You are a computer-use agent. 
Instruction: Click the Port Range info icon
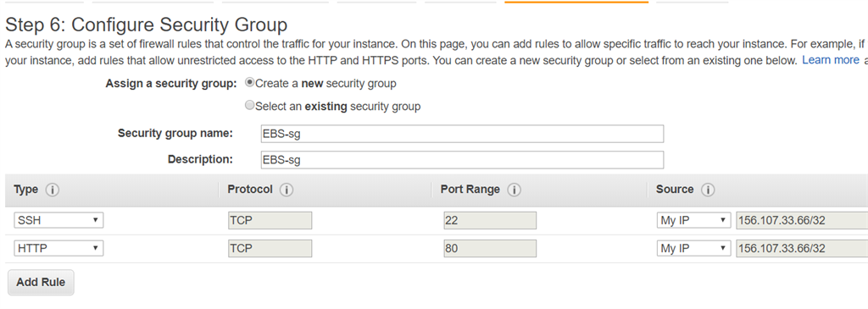(514, 190)
